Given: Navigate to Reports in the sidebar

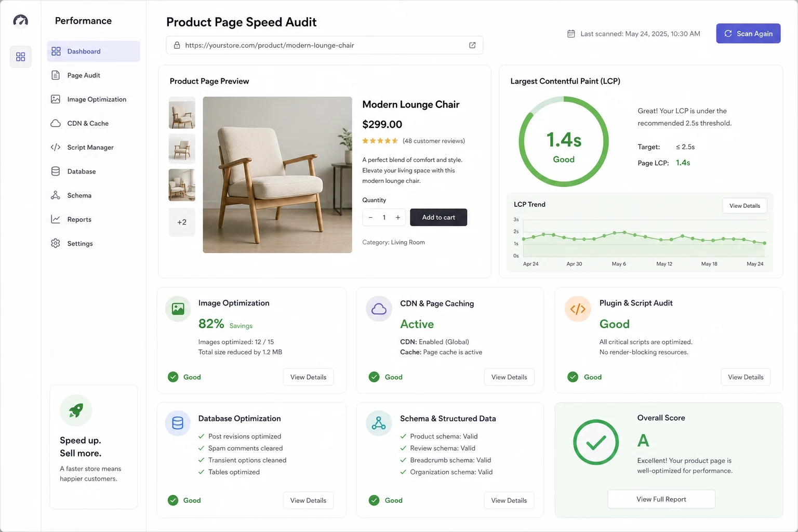Looking at the screenshot, I should [94, 219].
